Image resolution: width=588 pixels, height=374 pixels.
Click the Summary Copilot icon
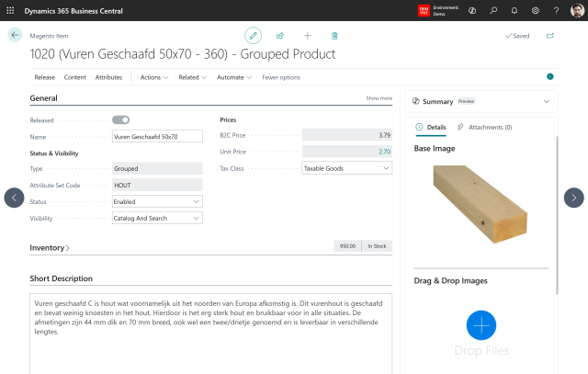point(416,101)
